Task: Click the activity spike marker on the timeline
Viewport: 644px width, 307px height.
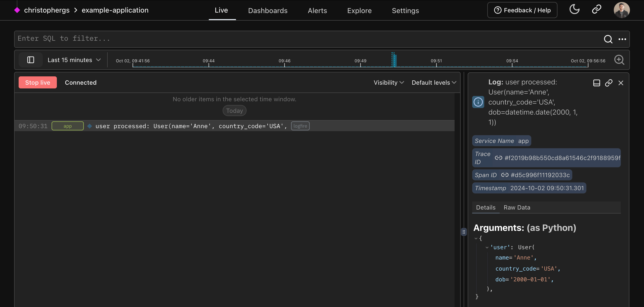Action: (394, 60)
